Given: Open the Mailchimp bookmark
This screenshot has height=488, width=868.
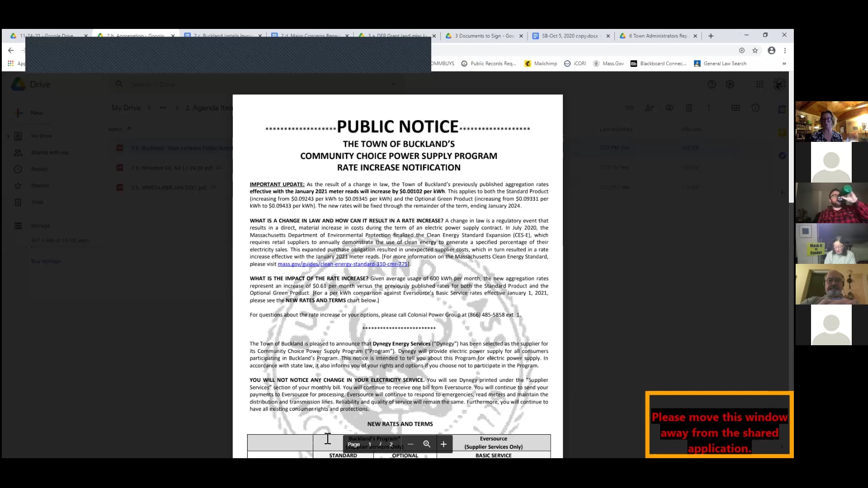Looking at the screenshot, I should tap(541, 64).
